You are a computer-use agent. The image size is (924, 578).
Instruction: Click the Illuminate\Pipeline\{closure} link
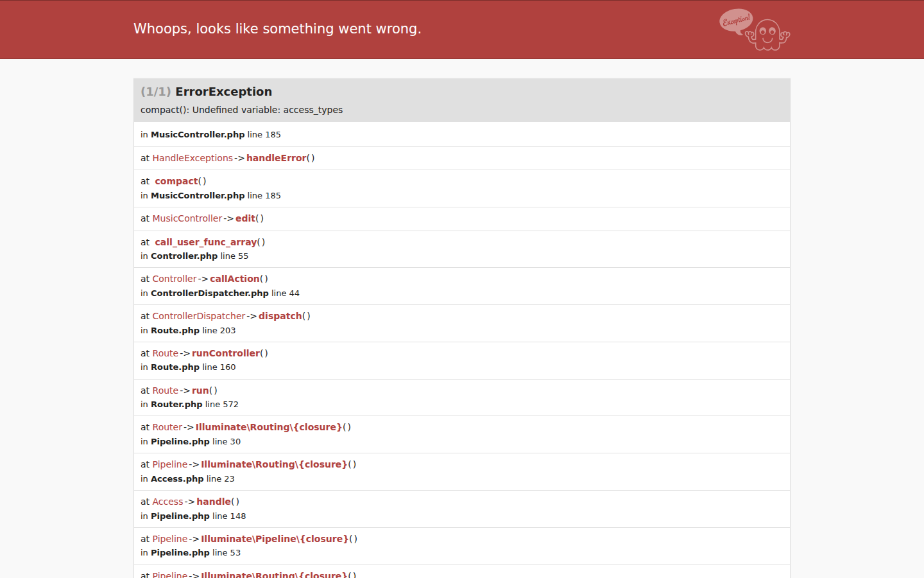(275, 539)
